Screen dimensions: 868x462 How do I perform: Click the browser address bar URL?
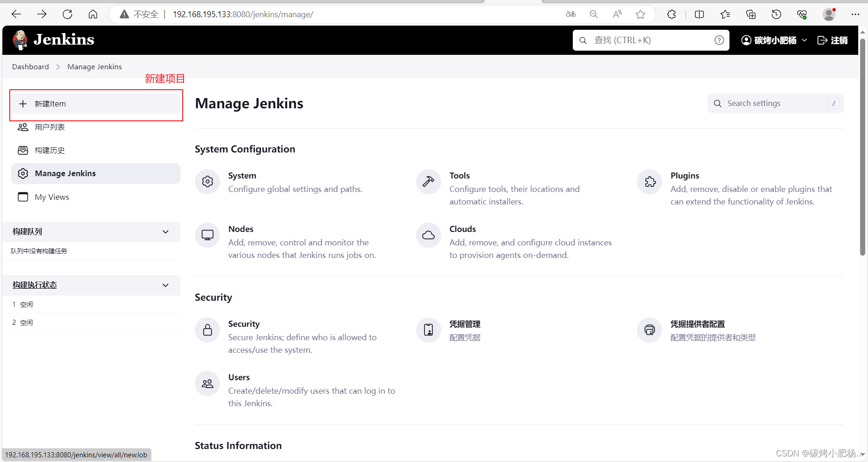(x=243, y=14)
